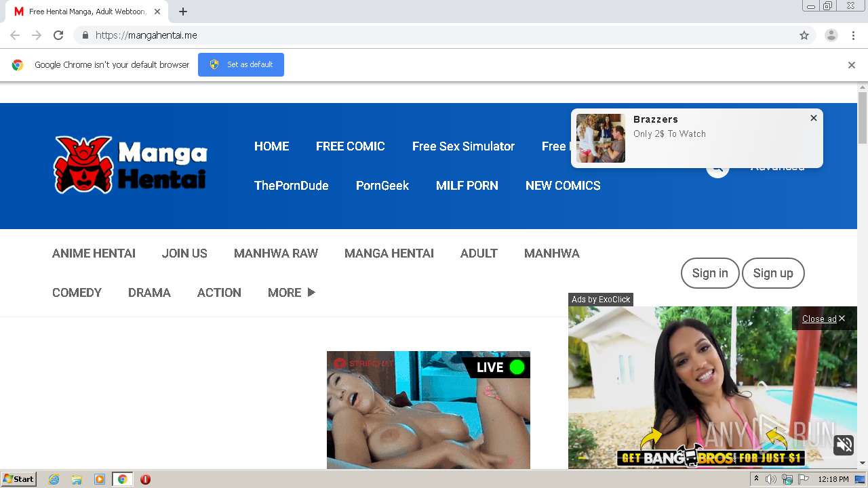Open NEW COMICS menu item

tap(563, 186)
